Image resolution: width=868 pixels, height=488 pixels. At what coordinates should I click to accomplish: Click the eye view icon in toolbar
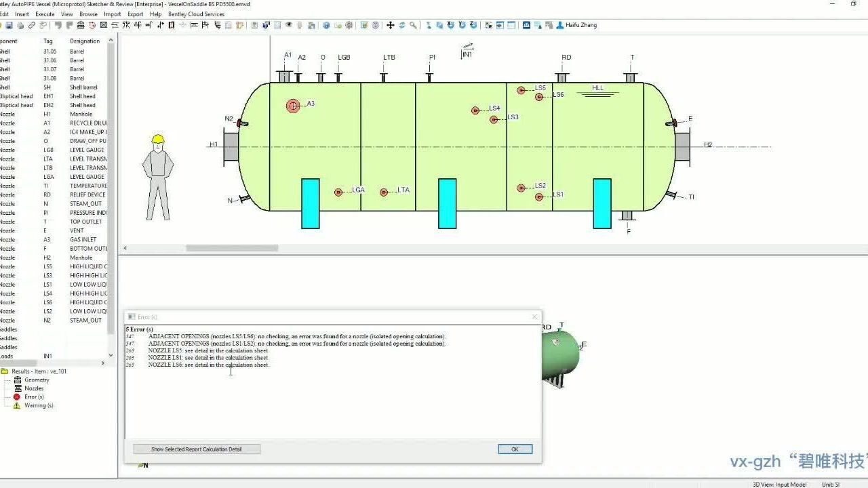(289, 25)
